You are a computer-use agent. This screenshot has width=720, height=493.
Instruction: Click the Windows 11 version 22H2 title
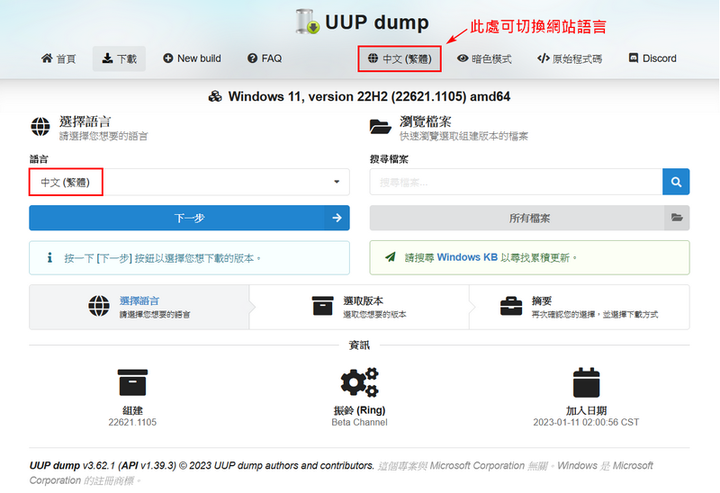coord(369,96)
